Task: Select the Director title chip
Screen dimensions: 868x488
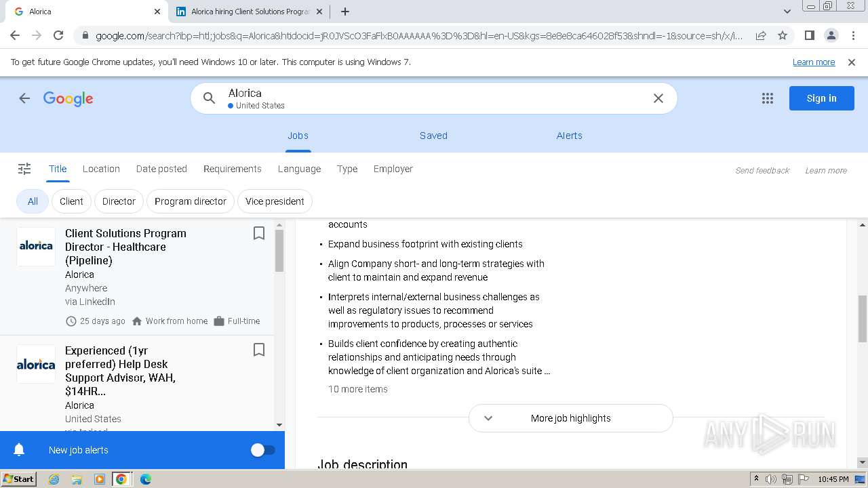Action: pyautogui.click(x=119, y=201)
